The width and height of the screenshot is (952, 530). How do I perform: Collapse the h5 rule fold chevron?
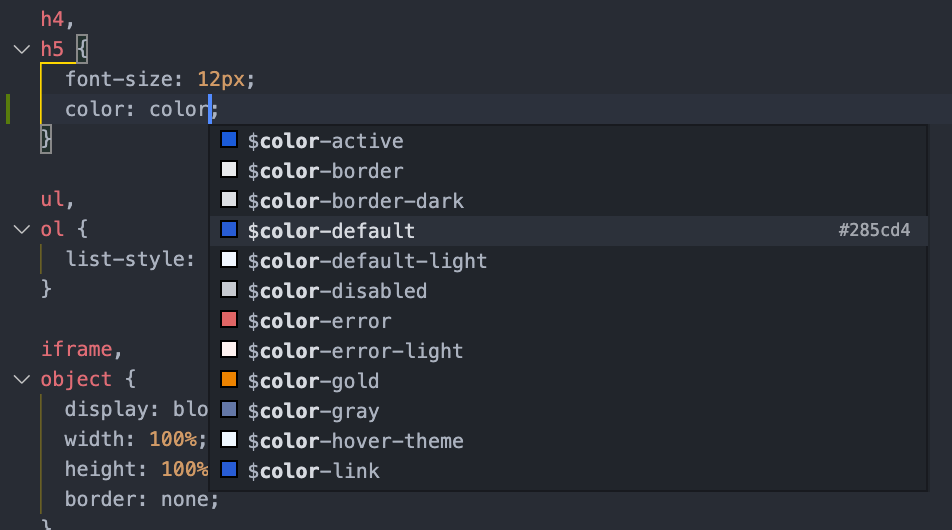pos(21,49)
